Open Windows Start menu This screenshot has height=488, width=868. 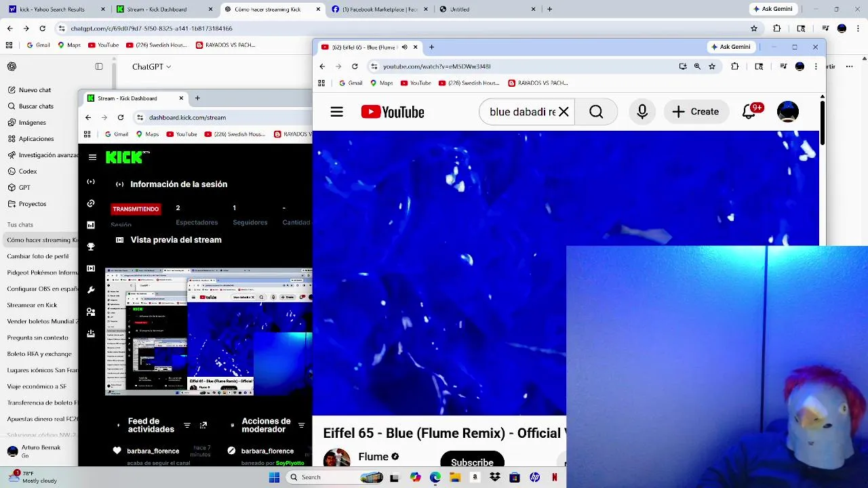click(274, 477)
